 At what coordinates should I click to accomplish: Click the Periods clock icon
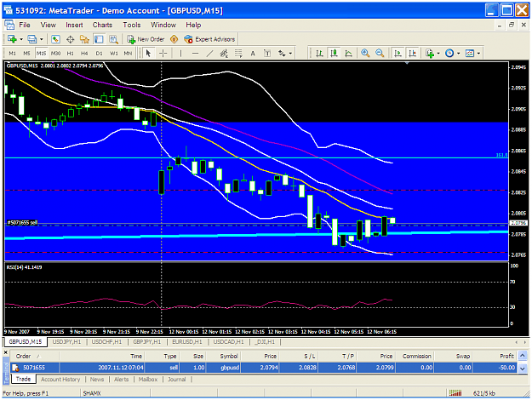(449, 54)
